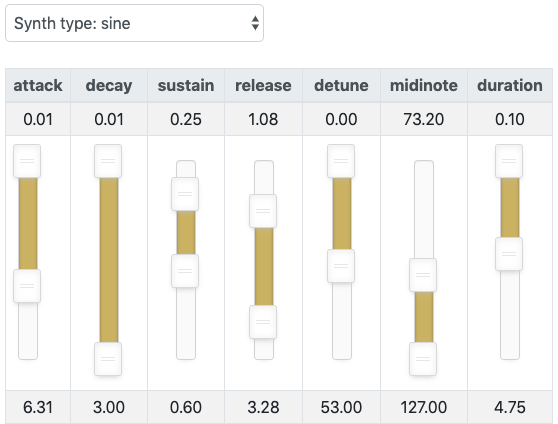Click the sustain slider's upper handle
This screenshot has width=558, height=424.
185,194
